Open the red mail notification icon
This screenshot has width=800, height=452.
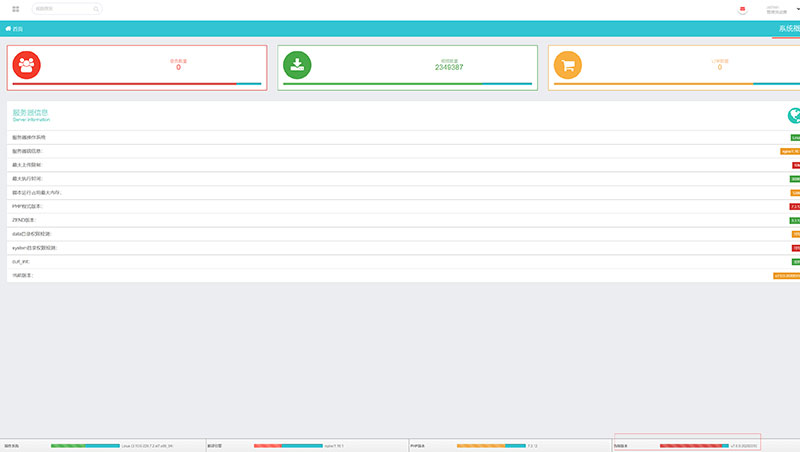742,9
